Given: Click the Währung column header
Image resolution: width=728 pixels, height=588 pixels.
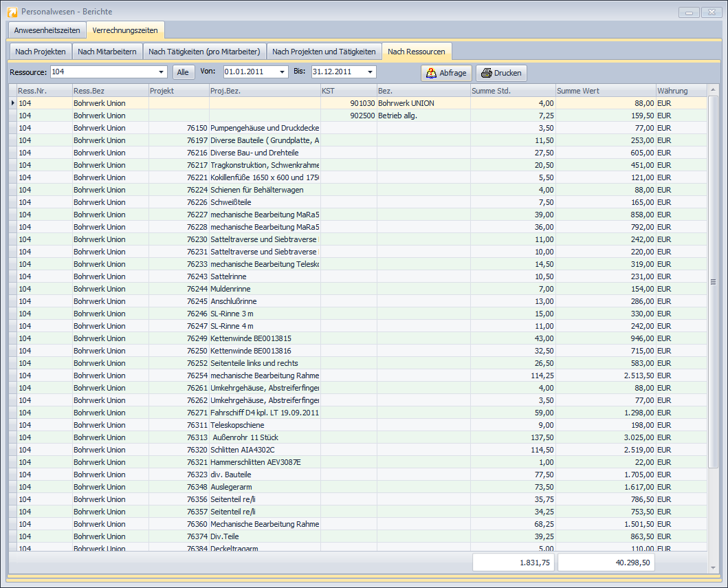Looking at the screenshot, I should pos(681,91).
